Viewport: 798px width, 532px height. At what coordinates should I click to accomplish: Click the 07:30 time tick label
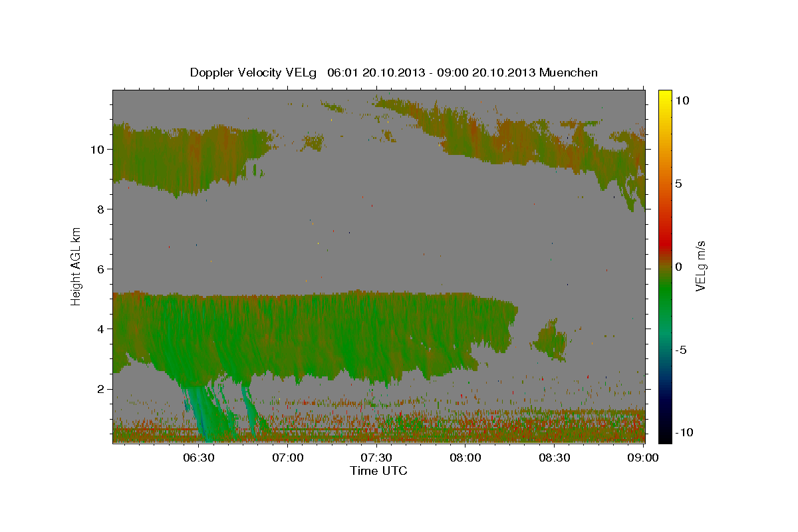pyautogui.click(x=376, y=458)
